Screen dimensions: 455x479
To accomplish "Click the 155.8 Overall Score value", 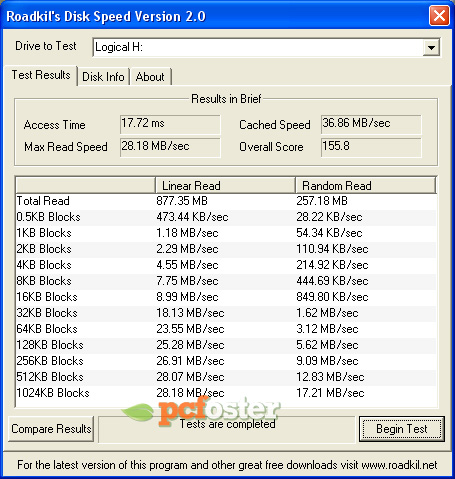I will pos(371,147).
